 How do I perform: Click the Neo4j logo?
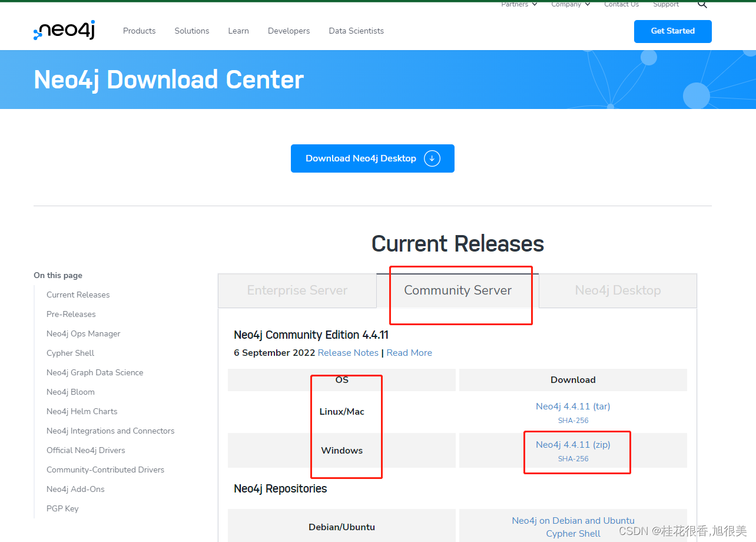coord(64,30)
